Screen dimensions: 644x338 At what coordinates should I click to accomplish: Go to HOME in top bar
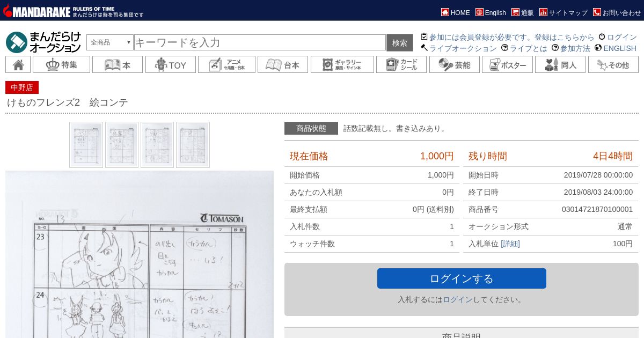click(456, 12)
